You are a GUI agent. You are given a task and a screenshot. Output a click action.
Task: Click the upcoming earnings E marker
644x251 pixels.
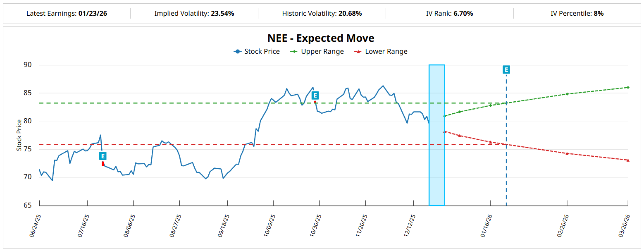(506, 69)
